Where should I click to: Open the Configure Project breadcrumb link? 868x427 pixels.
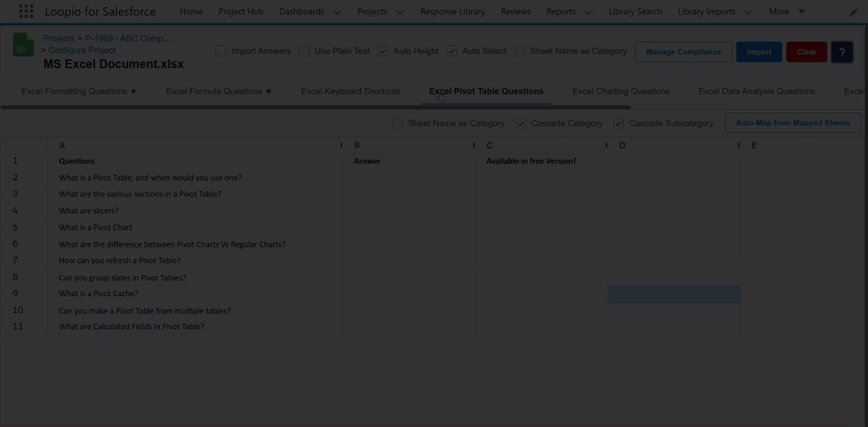coord(82,50)
